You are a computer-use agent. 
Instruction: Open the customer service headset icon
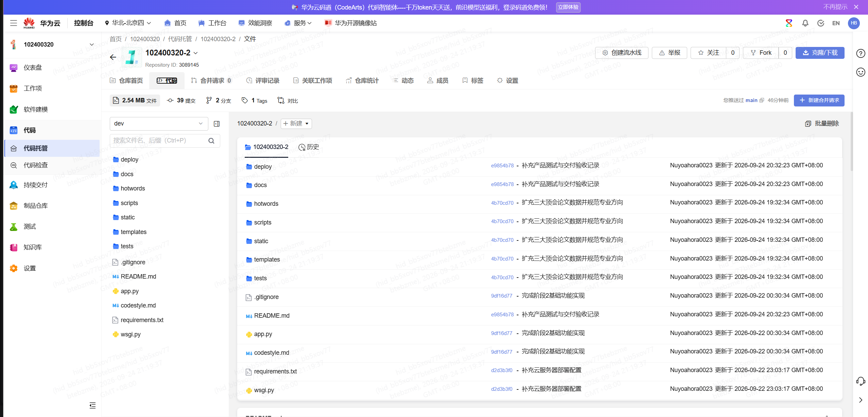(861, 381)
